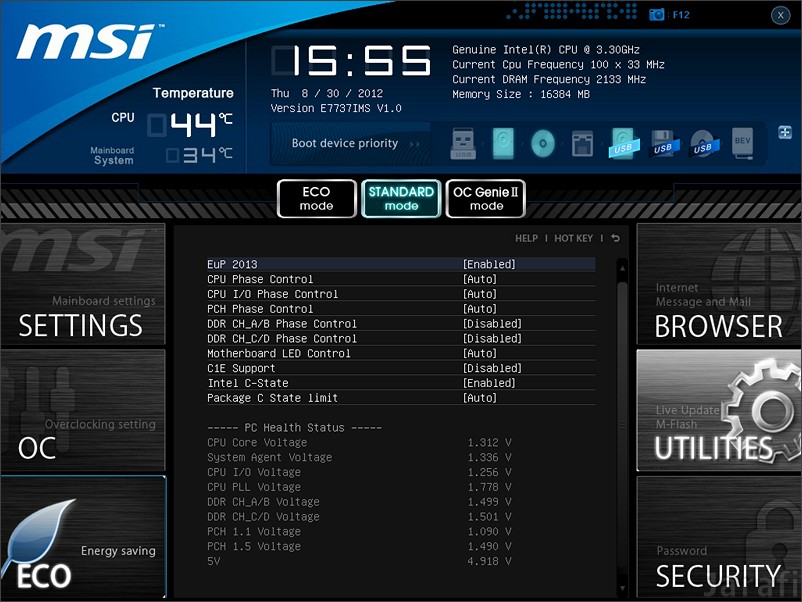
Task: Click the System Agent Voltage 1.336 V reading
Action: pos(489,457)
